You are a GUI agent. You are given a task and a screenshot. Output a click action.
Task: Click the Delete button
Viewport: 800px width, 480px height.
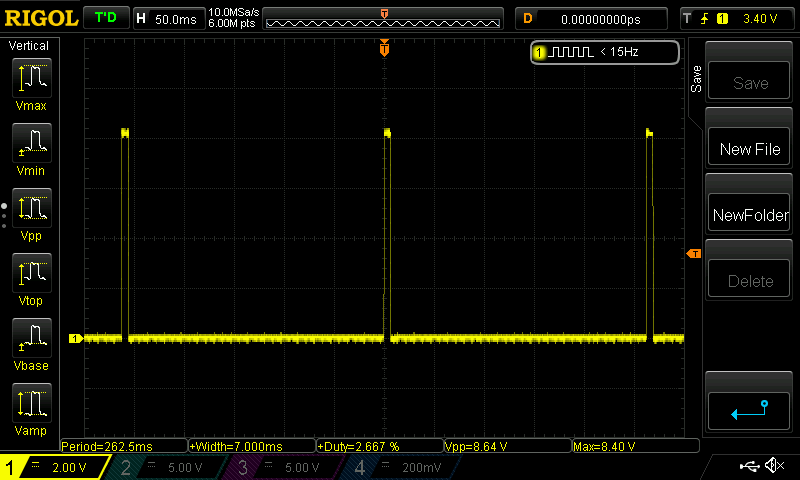click(x=749, y=279)
